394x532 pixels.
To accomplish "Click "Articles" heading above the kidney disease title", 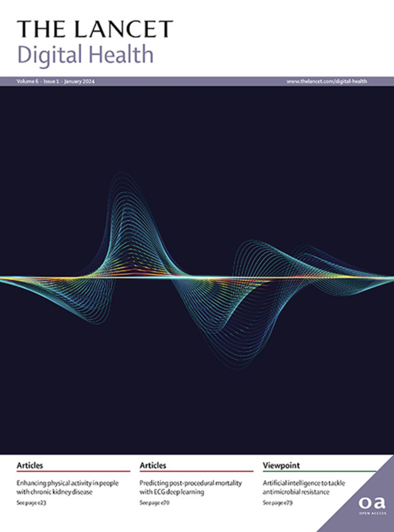I will 30,465.
